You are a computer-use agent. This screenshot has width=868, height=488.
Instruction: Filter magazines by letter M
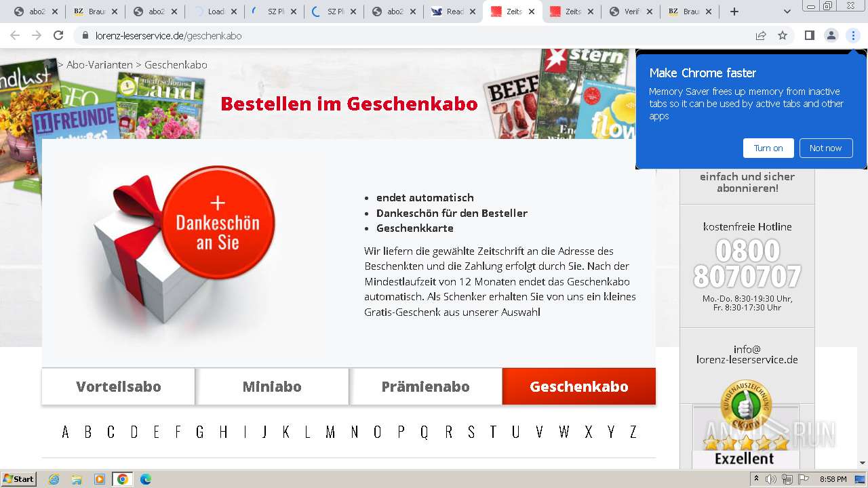pyautogui.click(x=330, y=432)
